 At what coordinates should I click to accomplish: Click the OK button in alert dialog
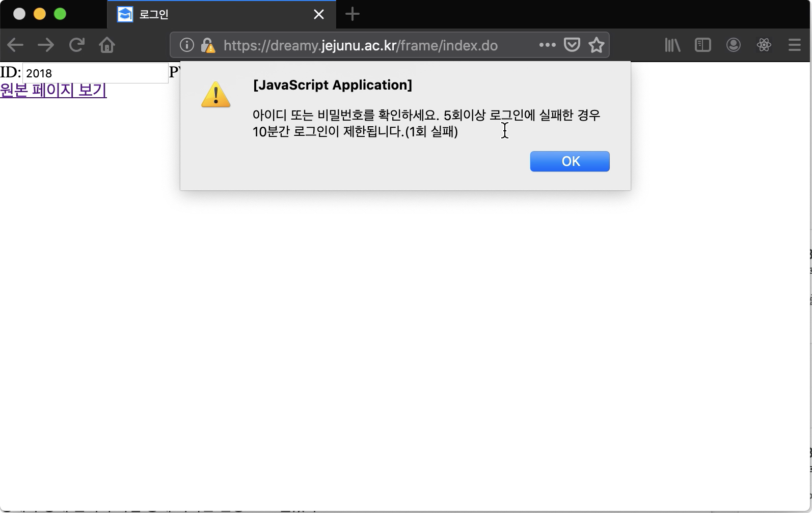tap(570, 161)
